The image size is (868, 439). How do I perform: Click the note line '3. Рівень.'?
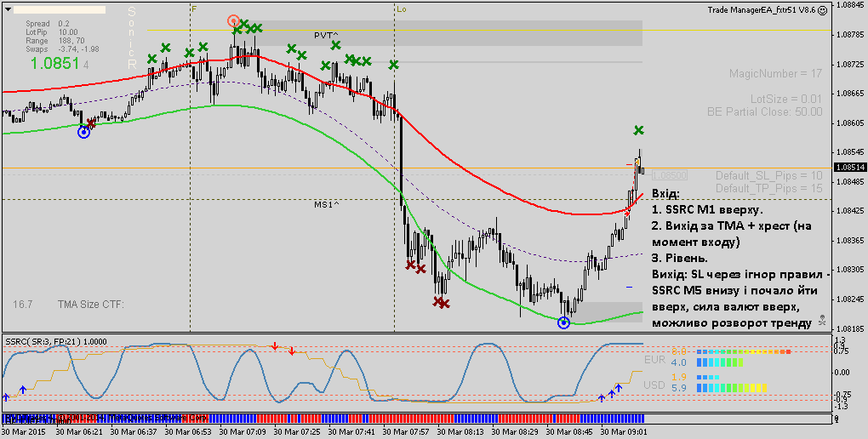[680, 258]
